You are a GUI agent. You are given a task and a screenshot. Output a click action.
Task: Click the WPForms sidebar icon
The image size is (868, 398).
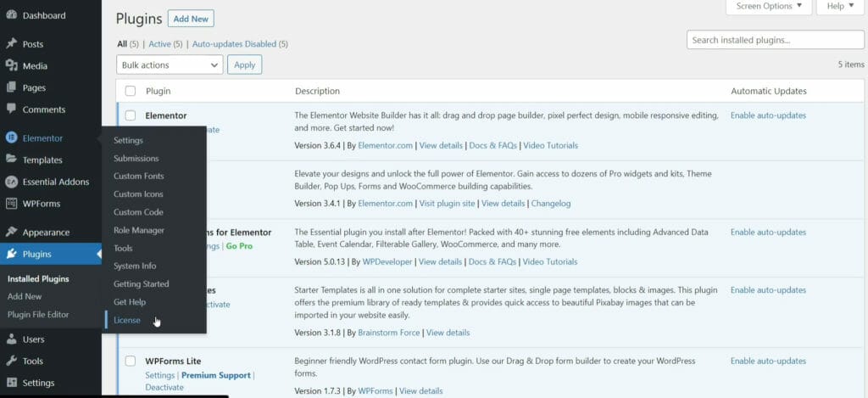pos(12,204)
